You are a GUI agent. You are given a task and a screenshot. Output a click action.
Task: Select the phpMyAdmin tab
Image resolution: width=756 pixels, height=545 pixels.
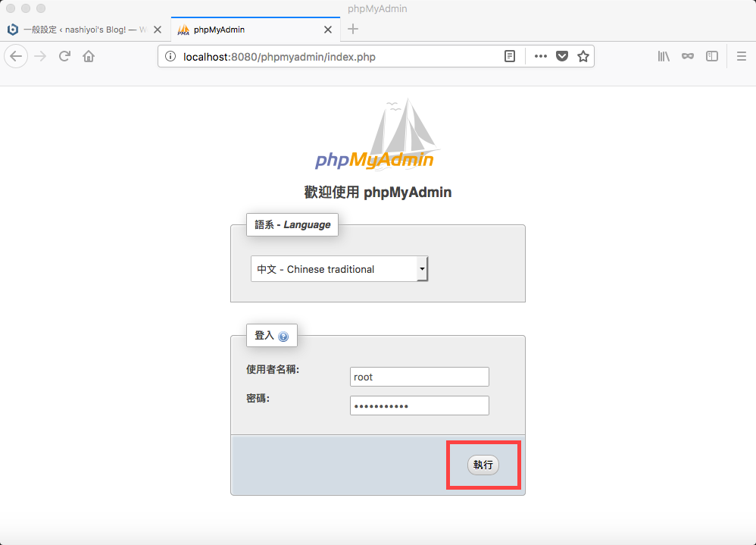[255, 30]
